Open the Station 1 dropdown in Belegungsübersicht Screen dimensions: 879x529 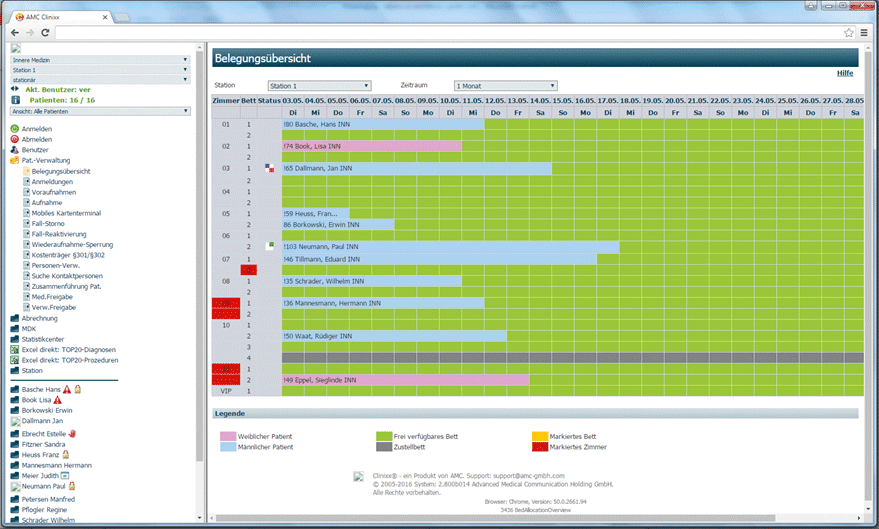click(319, 86)
